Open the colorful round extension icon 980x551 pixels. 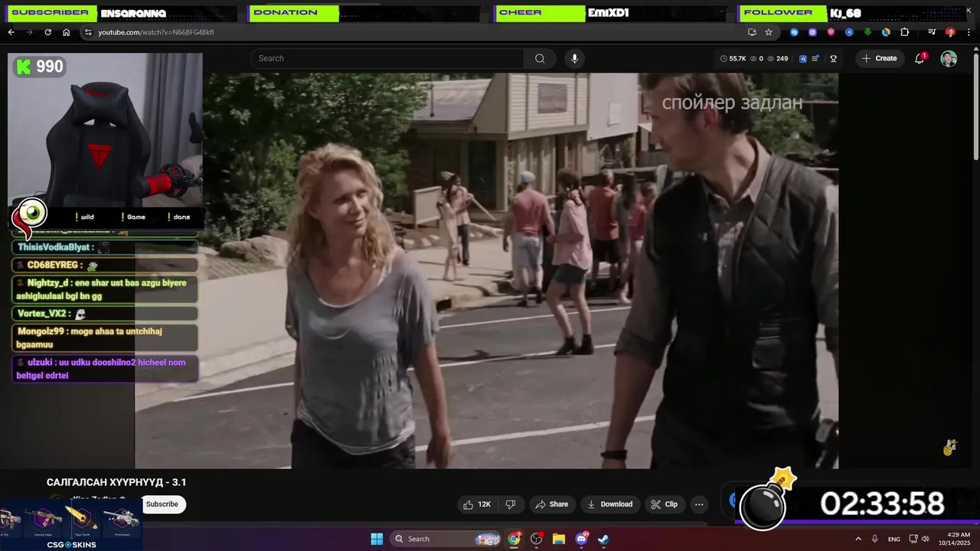(x=886, y=32)
